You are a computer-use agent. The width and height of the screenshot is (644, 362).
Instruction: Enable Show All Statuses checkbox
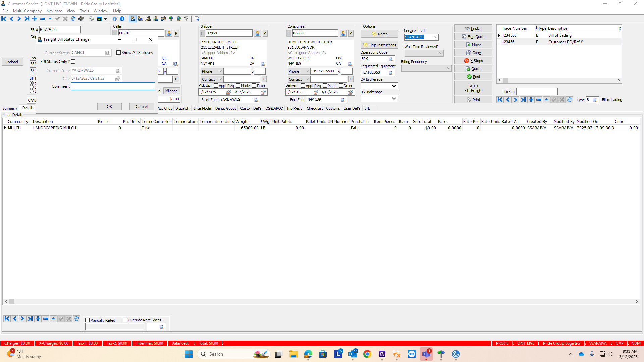pos(119,53)
